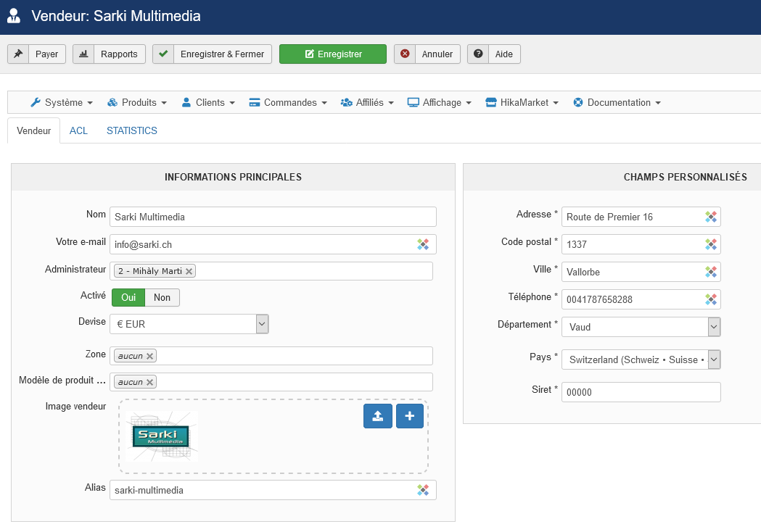Open the Devise currency dropdown
The height and width of the screenshot is (532, 761).
262,324
